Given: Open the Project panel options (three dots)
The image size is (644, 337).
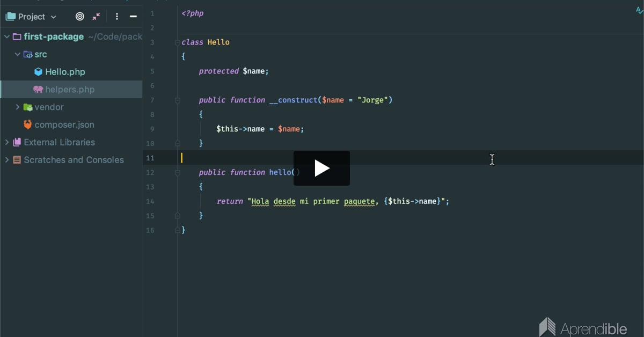Looking at the screenshot, I should (117, 17).
